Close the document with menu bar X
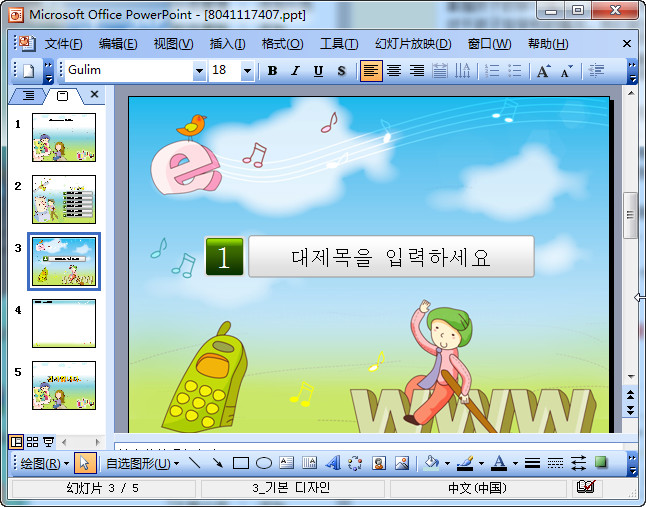Screen dimensions: 646x507 coord(627,43)
